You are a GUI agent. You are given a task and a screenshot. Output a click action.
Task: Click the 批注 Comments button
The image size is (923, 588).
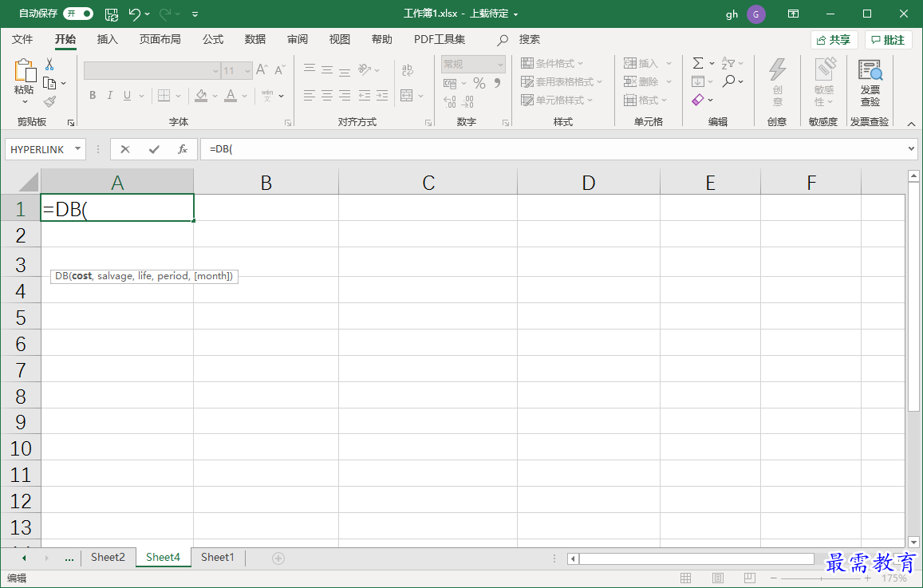pyautogui.click(x=888, y=40)
